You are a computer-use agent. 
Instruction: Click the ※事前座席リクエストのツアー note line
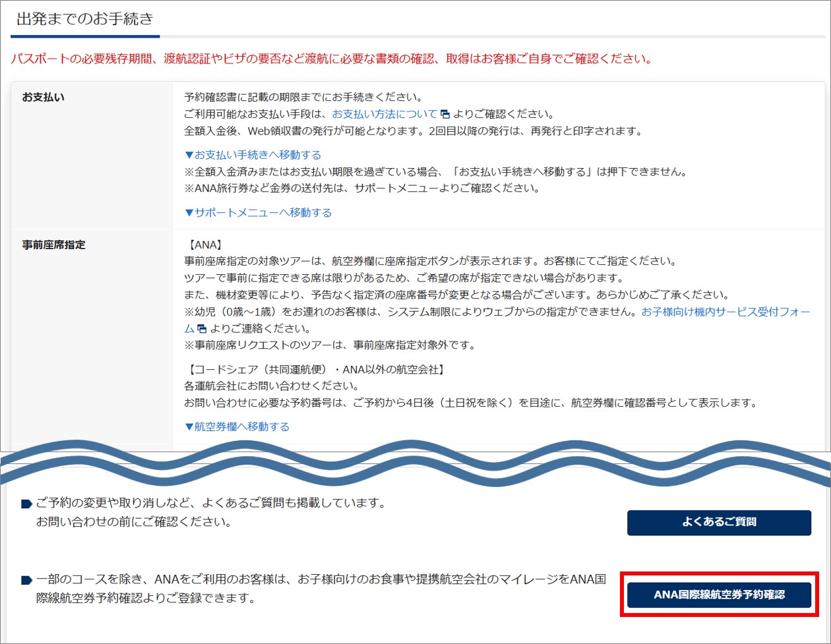330,345
